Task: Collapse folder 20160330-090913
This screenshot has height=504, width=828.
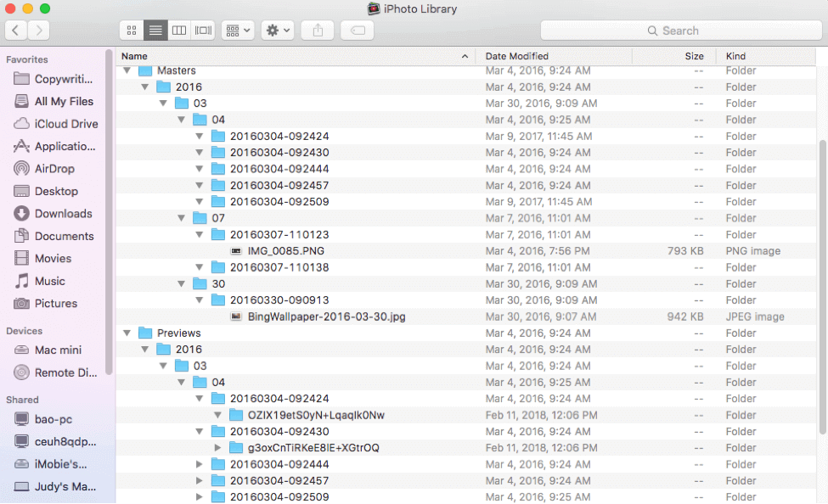Action: [x=199, y=300]
